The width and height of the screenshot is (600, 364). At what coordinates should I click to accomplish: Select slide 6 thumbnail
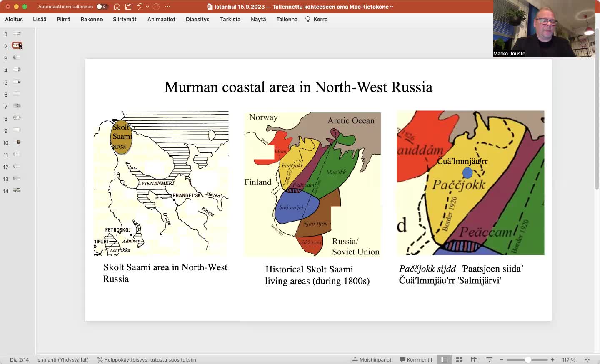click(17, 94)
